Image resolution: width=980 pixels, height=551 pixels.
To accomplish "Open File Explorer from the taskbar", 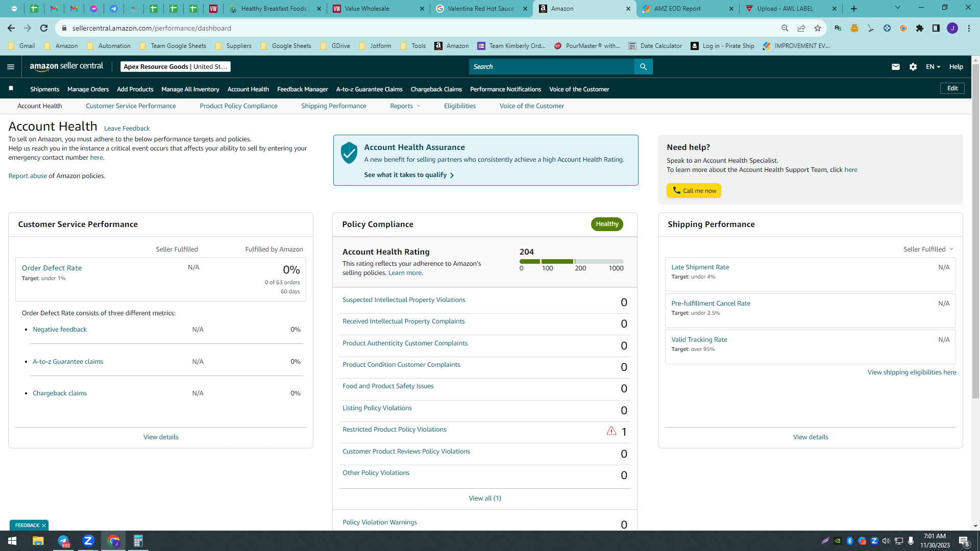I will pyautogui.click(x=38, y=541).
